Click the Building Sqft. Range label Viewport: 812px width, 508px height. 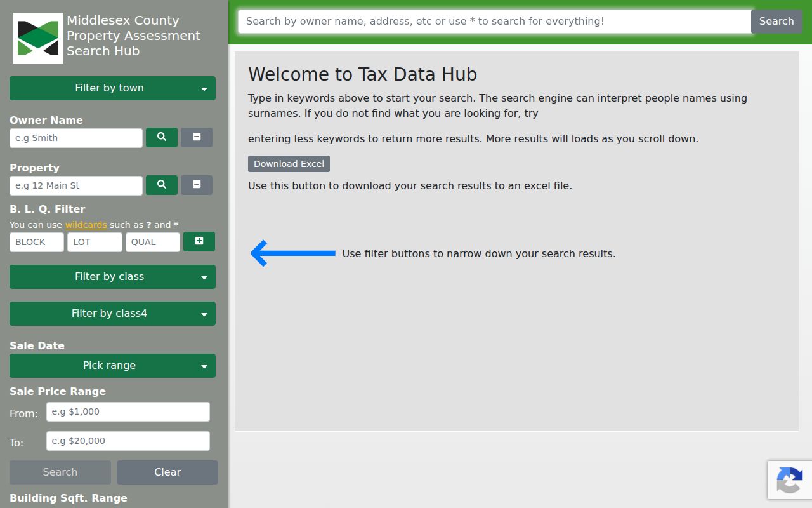(69, 498)
